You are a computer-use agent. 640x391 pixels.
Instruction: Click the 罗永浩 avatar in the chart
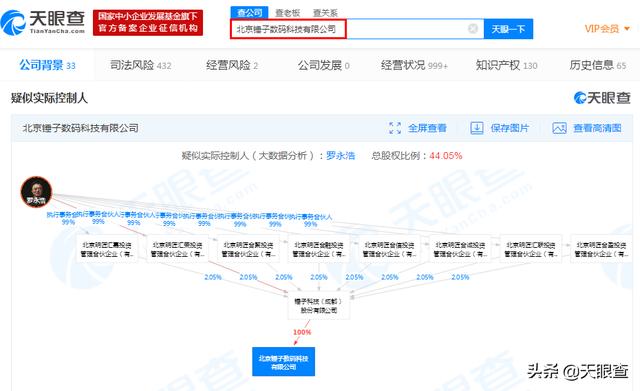point(36,192)
